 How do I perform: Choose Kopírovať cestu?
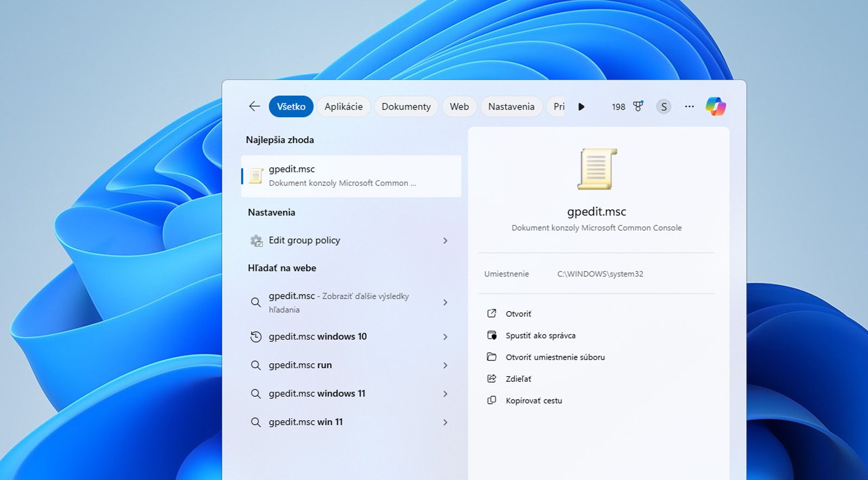click(x=534, y=401)
